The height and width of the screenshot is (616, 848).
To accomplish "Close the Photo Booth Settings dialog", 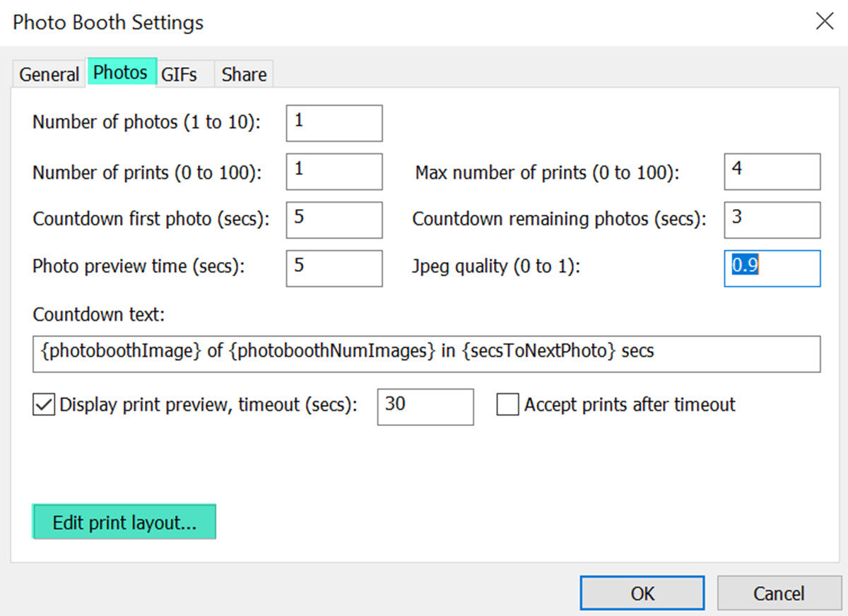I will click(824, 22).
